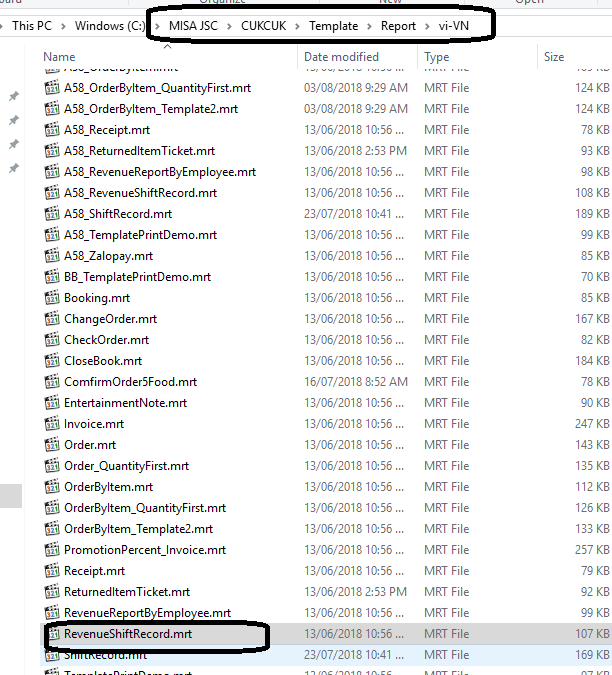Click the A58_Receipt.mrt file icon
This screenshot has width=612, height=675.
52,130
